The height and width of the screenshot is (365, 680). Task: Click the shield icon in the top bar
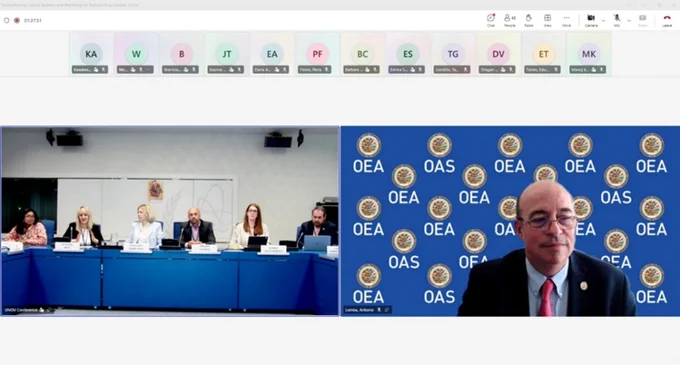[7, 20]
